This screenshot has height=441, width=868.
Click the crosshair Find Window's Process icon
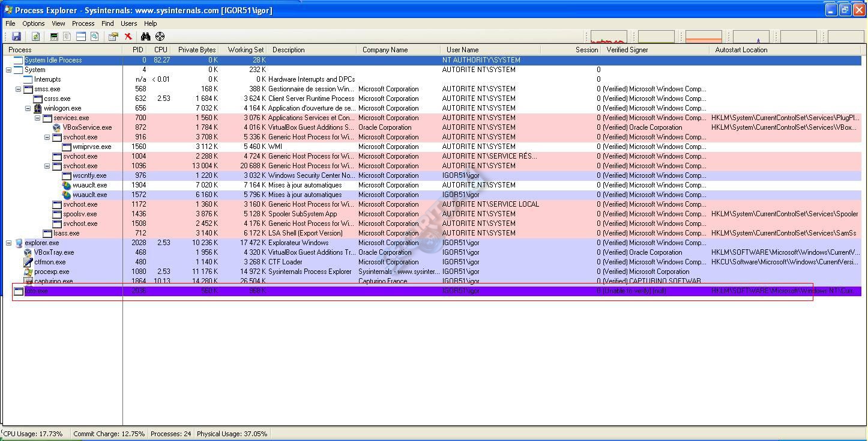click(160, 37)
